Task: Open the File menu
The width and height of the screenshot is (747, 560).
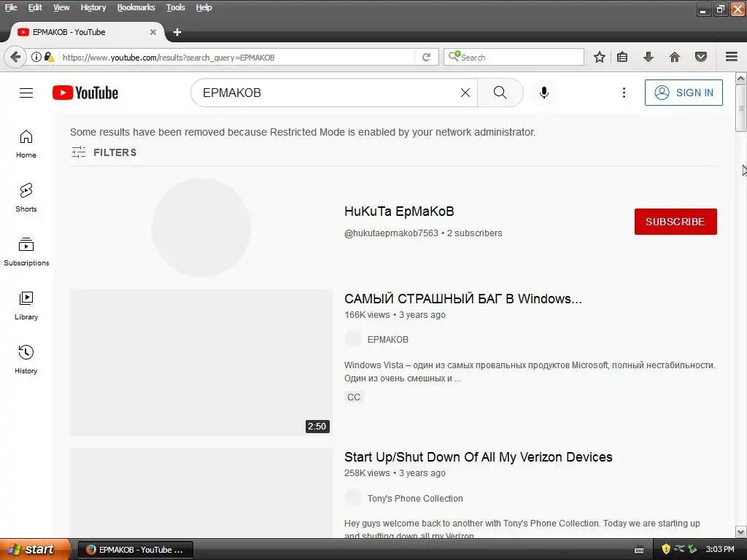Action: click(10, 7)
